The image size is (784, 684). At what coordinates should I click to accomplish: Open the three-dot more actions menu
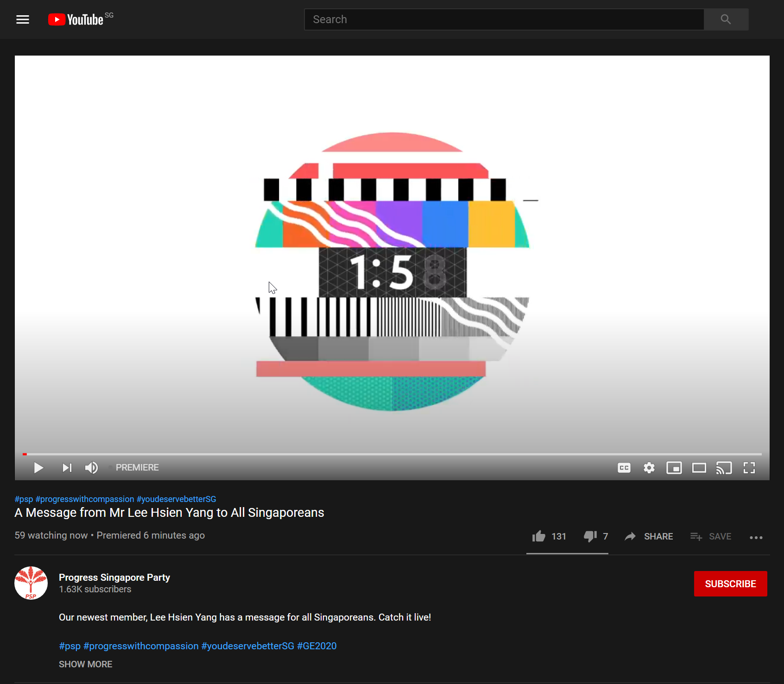coord(756,537)
